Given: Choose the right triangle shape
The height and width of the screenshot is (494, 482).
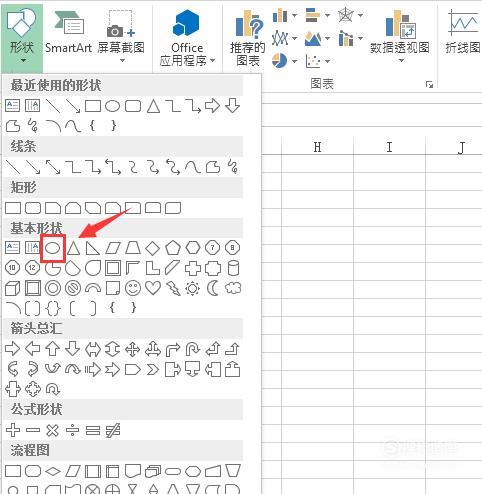Looking at the screenshot, I should tap(93, 248).
